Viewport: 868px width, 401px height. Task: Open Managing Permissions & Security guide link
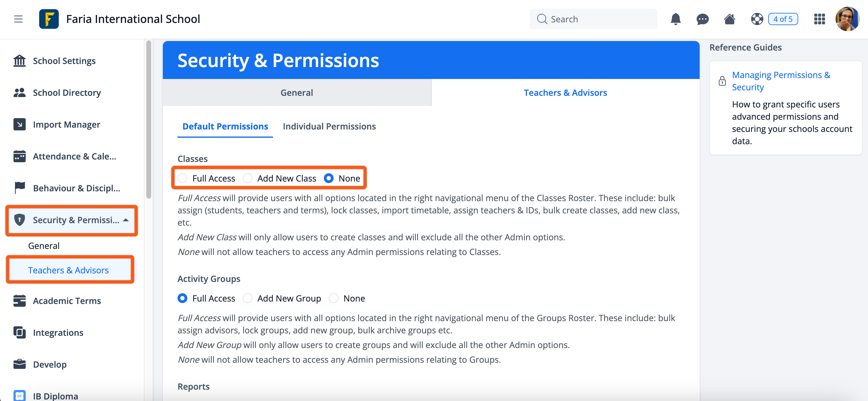pyautogui.click(x=781, y=81)
